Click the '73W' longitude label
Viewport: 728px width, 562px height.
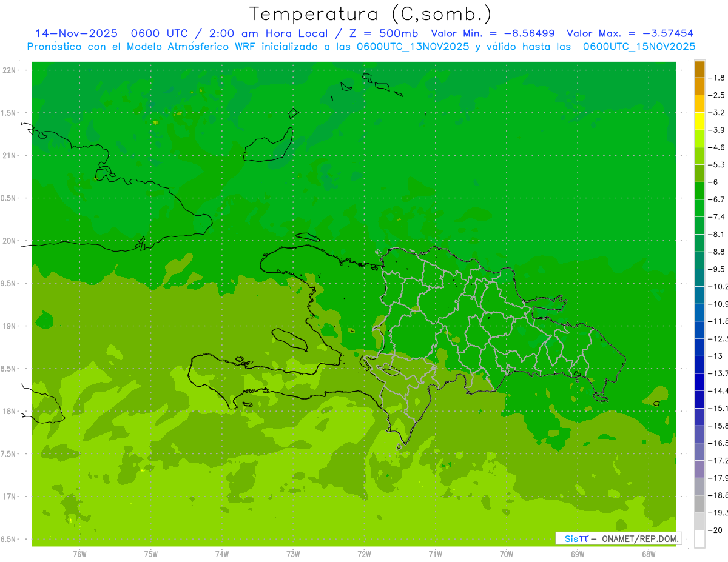(293, 554)
